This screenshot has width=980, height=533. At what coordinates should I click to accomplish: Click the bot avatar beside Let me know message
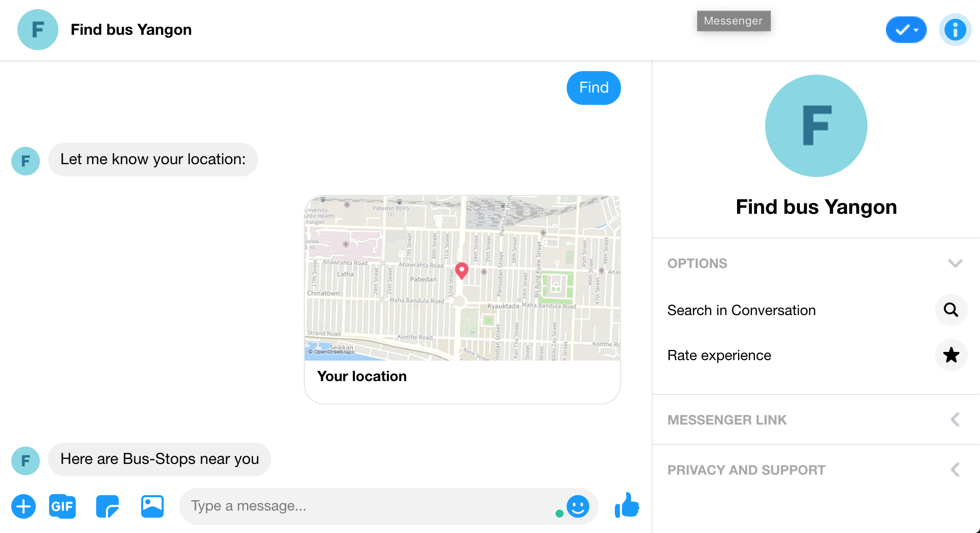[26, 161]
